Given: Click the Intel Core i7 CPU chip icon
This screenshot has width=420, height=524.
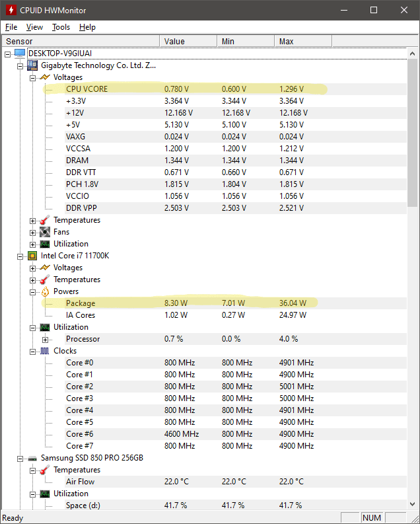Looking at the screenshot, I should (32, 256).
